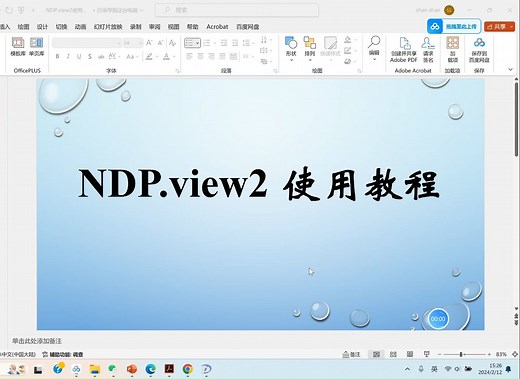Increase font size with larger A
The image size is (520, 379).
[149, 43]
